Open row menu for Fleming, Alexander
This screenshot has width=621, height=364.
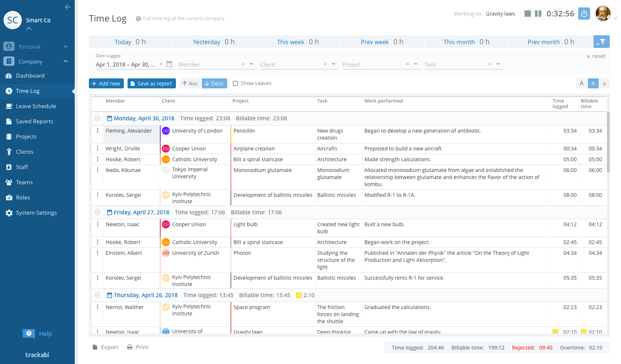click(x=97, y=131)
